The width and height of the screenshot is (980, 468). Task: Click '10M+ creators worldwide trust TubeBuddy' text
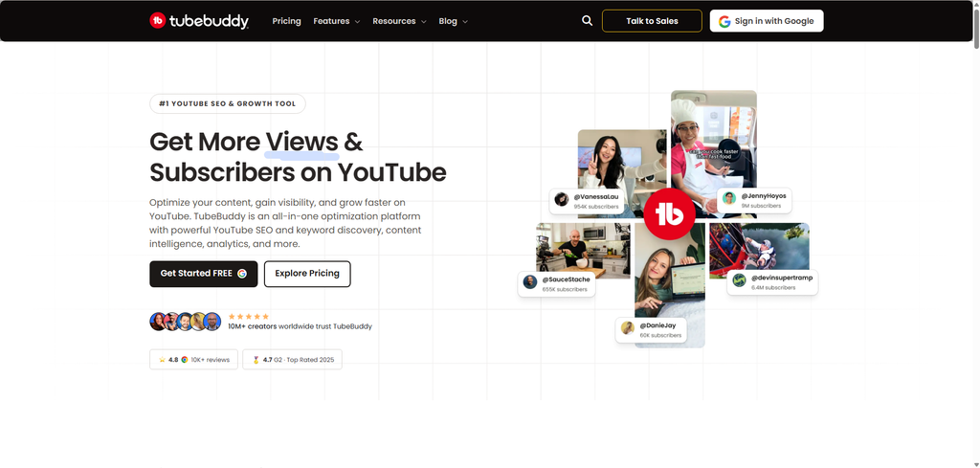300,326
